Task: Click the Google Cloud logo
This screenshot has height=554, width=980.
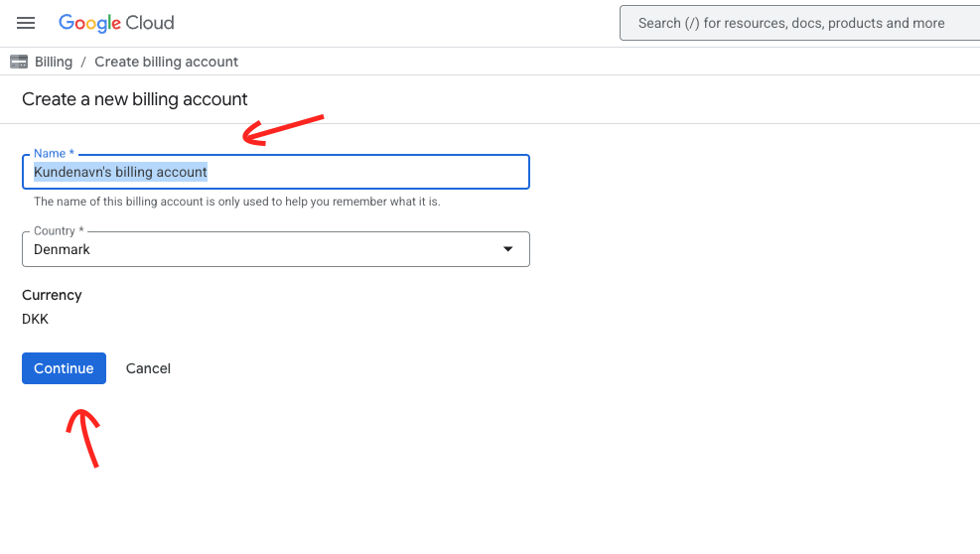Action: [116, 23]
